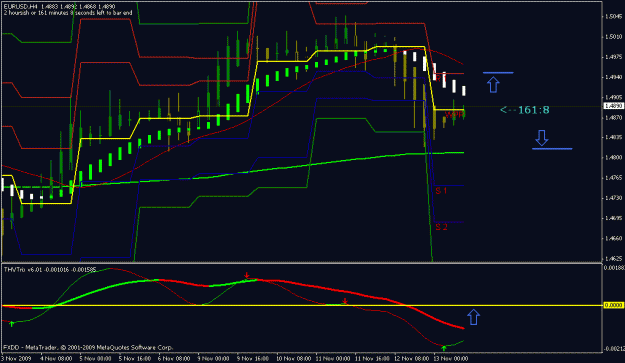Click the 9 Nov 00:00 time label

[214, 358]
